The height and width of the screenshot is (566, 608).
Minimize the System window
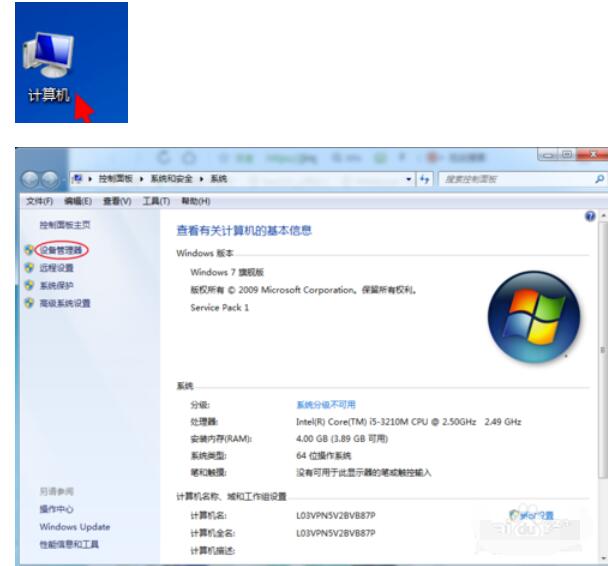pos(548,155)
